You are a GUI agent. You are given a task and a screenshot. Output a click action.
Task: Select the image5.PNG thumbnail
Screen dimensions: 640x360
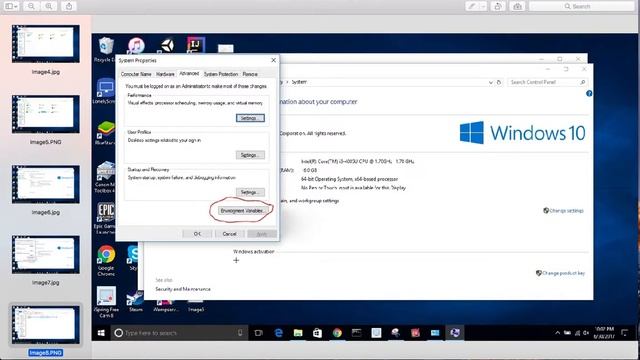(x=46, y=114)
